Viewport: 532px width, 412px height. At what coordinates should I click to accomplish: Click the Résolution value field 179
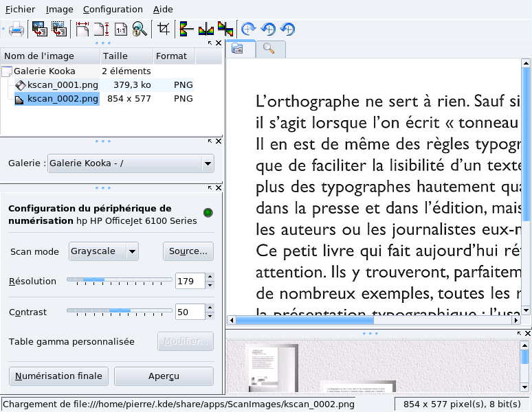(190, 281)
